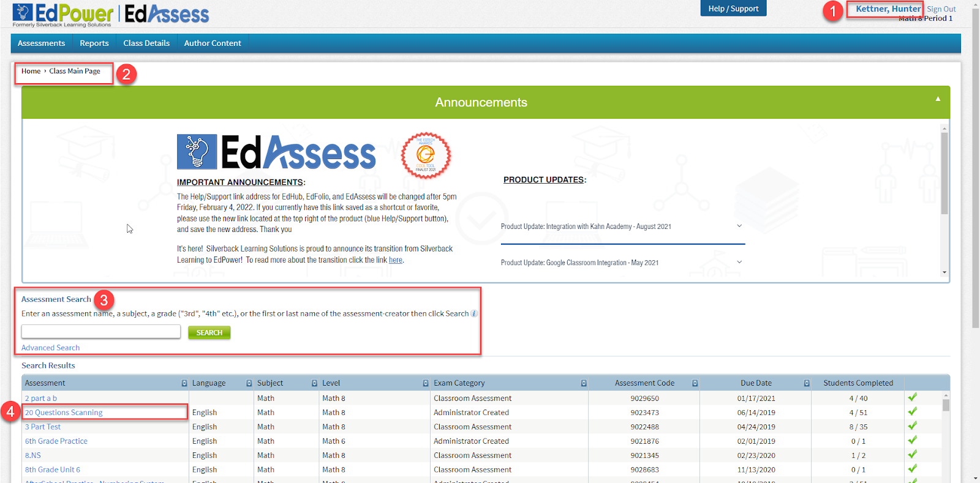
Task: Open the Assessment Code column filter dropdown
Action: (695, 383)
